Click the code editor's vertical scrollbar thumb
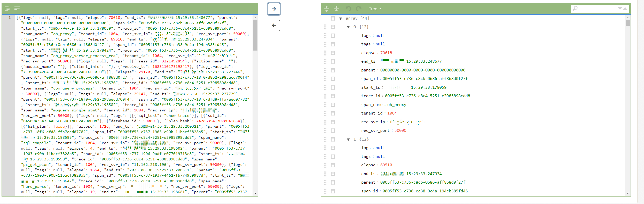The width and height of the screenshot is (644, 204). click(255, 35)
